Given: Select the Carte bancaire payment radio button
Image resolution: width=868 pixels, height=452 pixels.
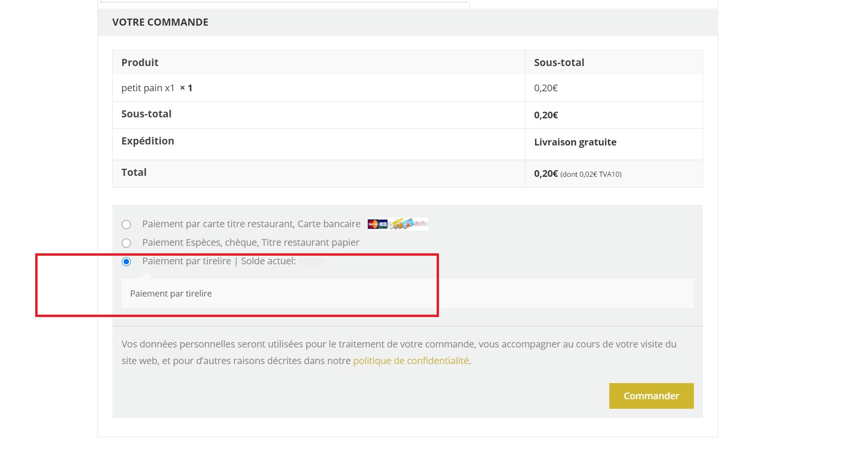Looking at the screenshot, I should [x=126, y=224].
